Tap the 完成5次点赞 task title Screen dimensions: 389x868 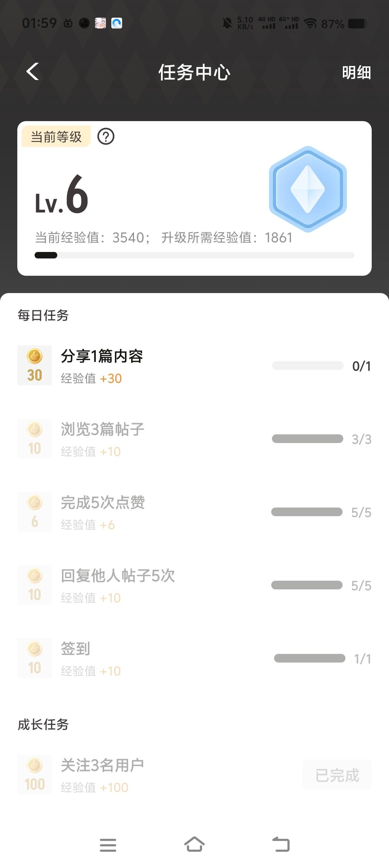(x=103, y=502)
